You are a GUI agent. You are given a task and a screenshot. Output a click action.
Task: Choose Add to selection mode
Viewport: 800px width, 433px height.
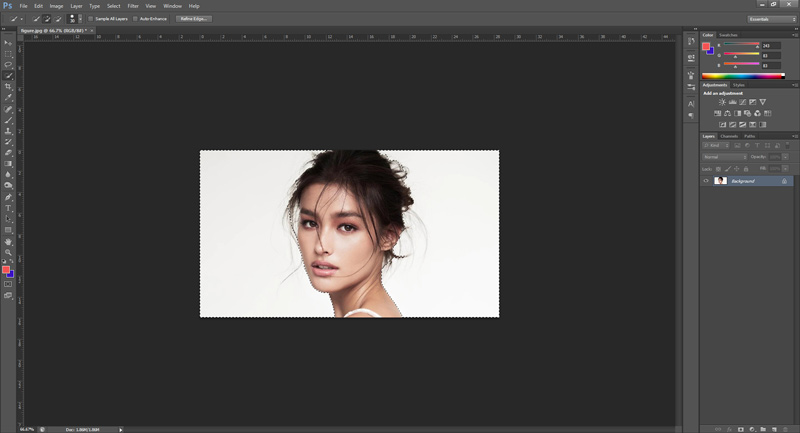[x=47, y=19]
